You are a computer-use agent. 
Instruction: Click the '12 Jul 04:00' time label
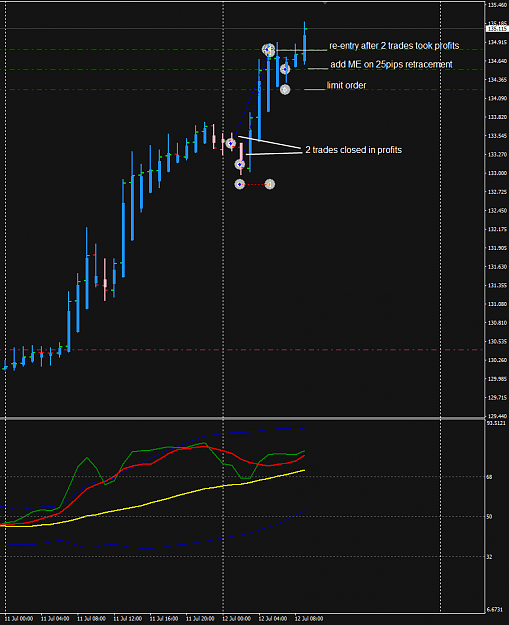(273, 619)
